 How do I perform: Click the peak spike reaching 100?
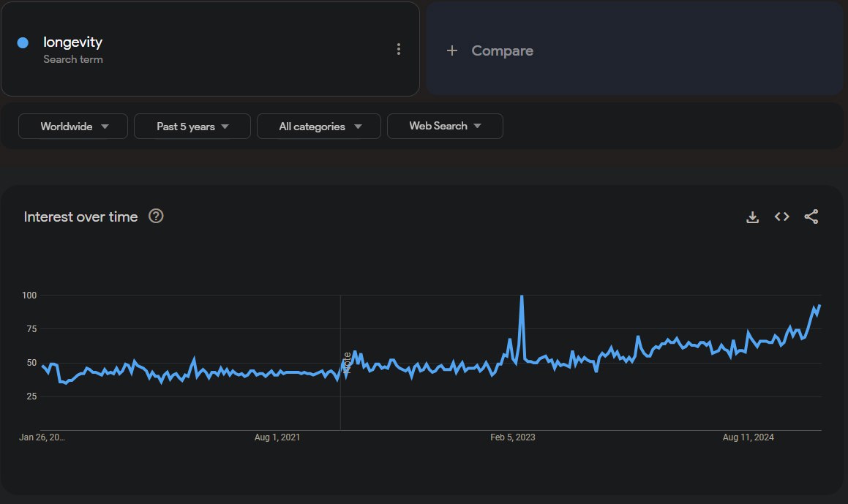[x=521, y=297]
